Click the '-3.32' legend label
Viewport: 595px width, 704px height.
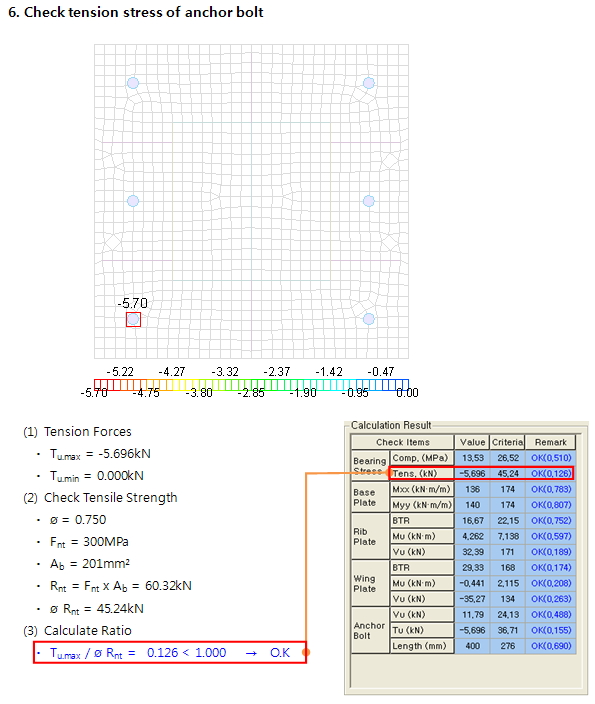point(225,372)
